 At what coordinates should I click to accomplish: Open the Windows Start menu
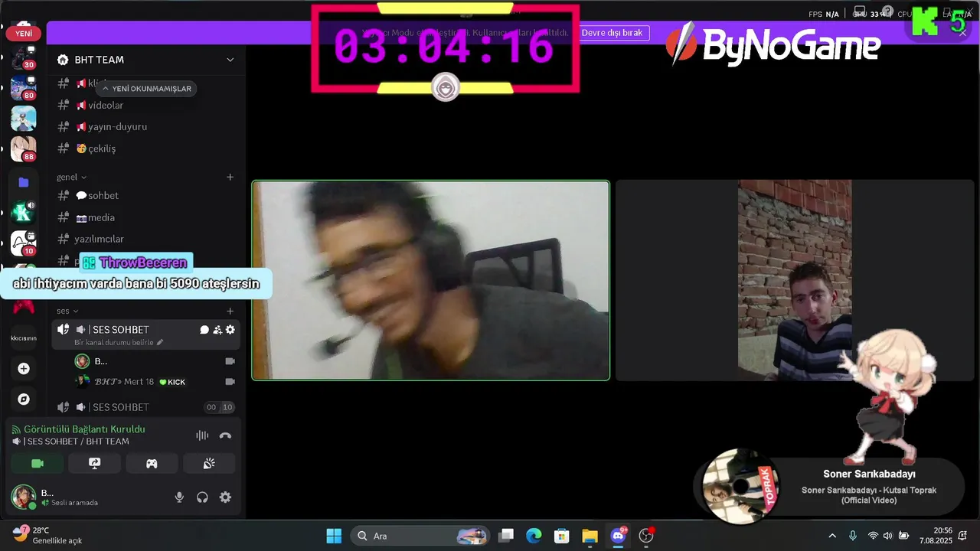334,536
